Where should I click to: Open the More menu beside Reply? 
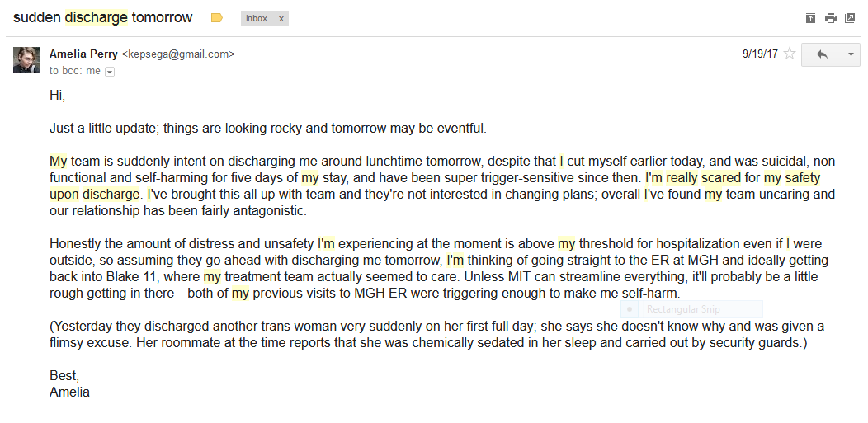(x=851, y=54)
